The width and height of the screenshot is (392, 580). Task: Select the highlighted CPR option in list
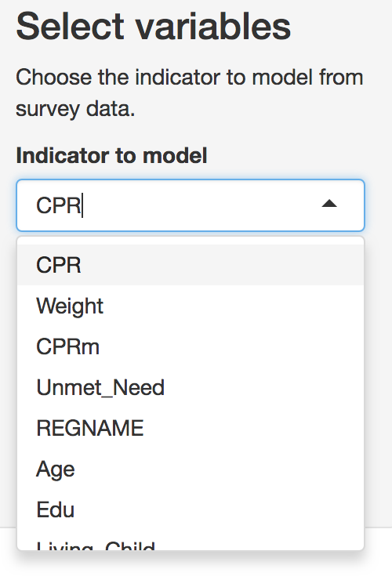(x=191, y=265)
